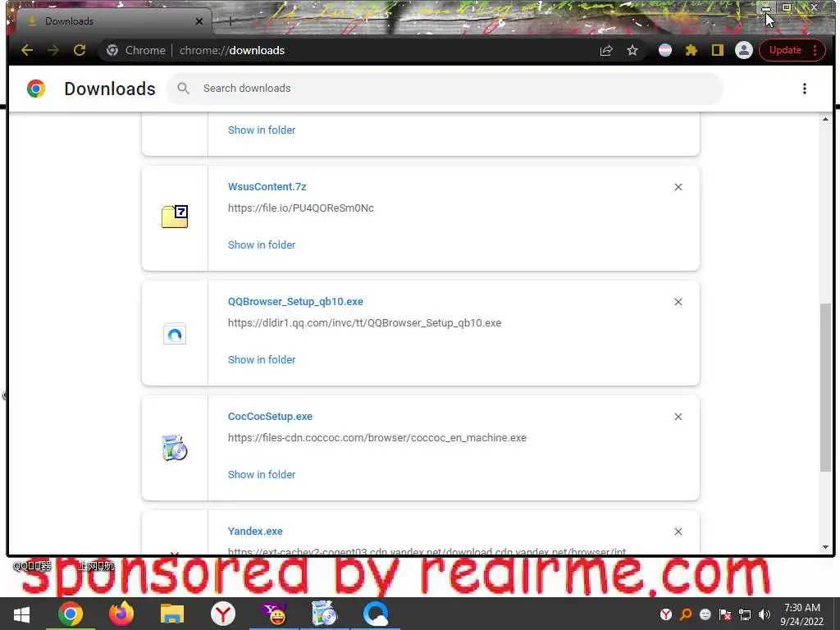
Task: Open the Windows Start menu
Action: pyautogui.click(x=21, y=614)
